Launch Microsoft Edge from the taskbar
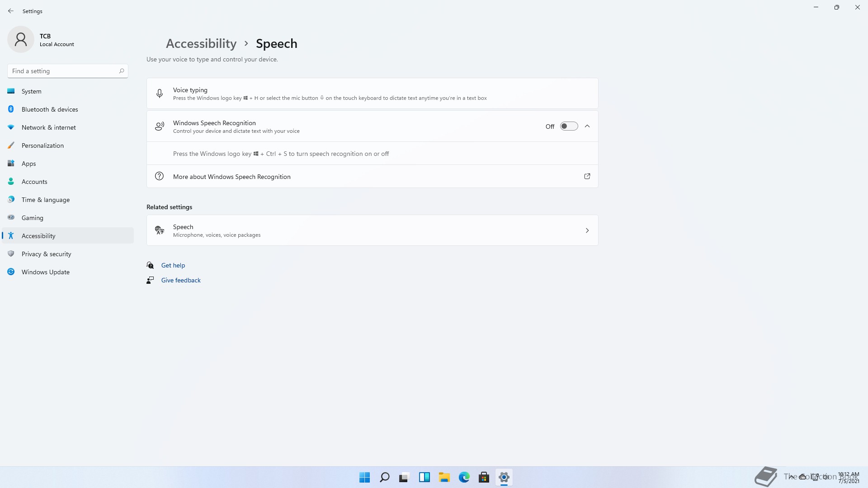The height and width of the screenshot is (488, 868). 464,477
